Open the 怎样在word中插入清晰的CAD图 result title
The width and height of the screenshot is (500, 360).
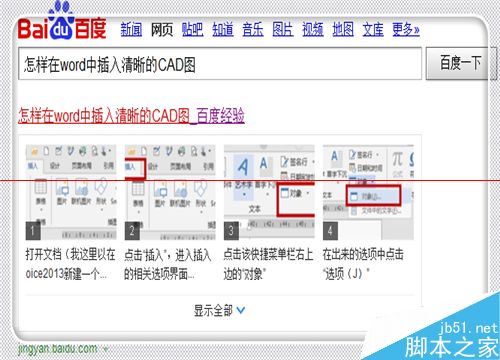pos(131,116)
